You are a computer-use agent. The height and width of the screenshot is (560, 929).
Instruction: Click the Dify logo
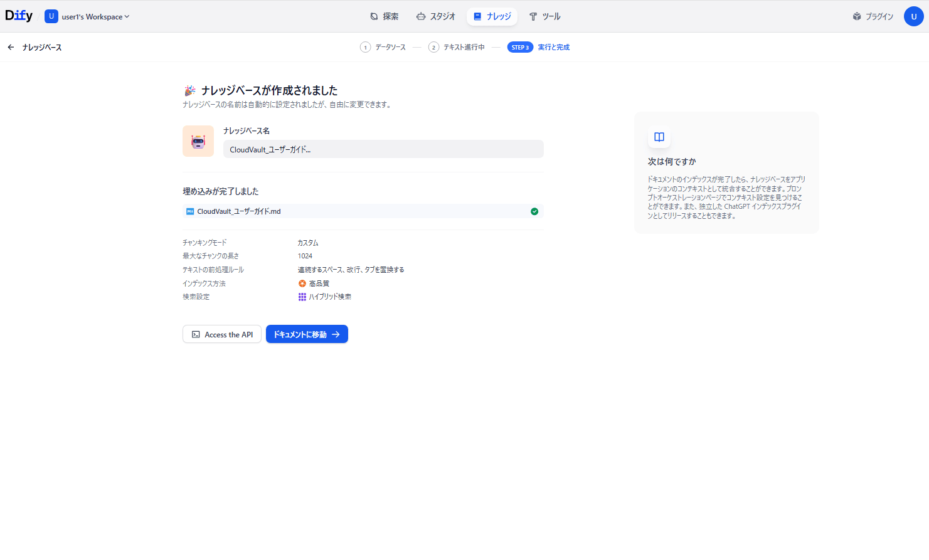pos(19,16)
